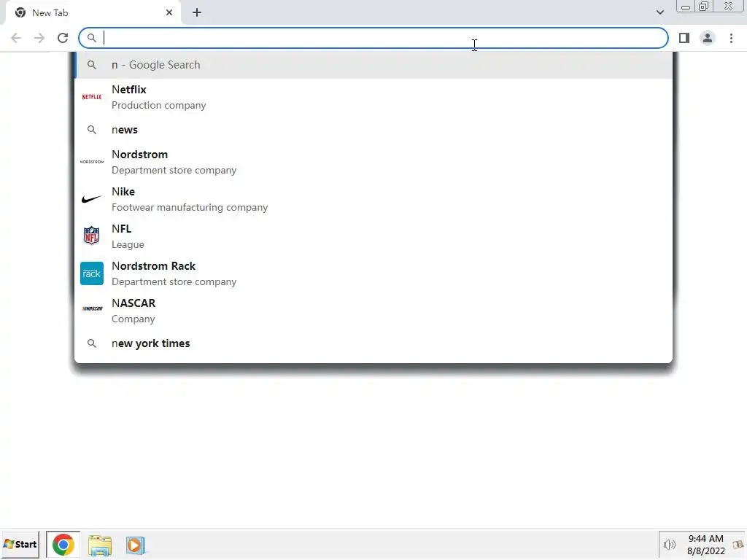Choose the Nike suggestion
Viewport: 747px width, 560px height.
tap(373, 199)
